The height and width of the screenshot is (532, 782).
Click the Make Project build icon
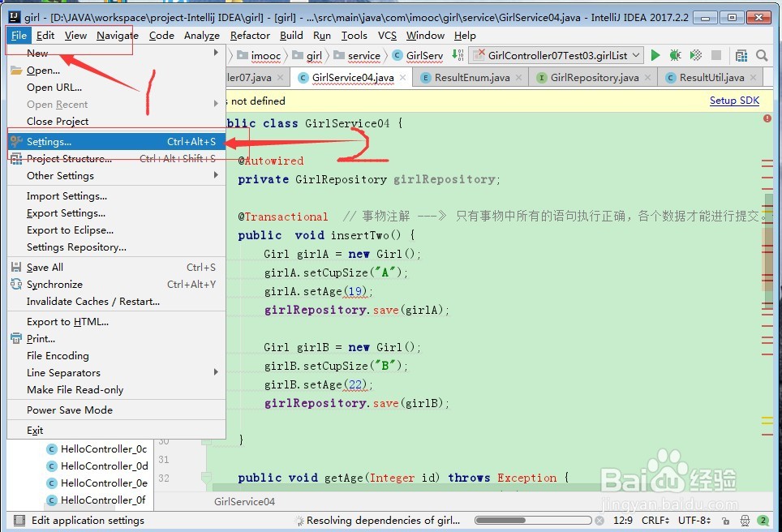click(x=458, y=55)
